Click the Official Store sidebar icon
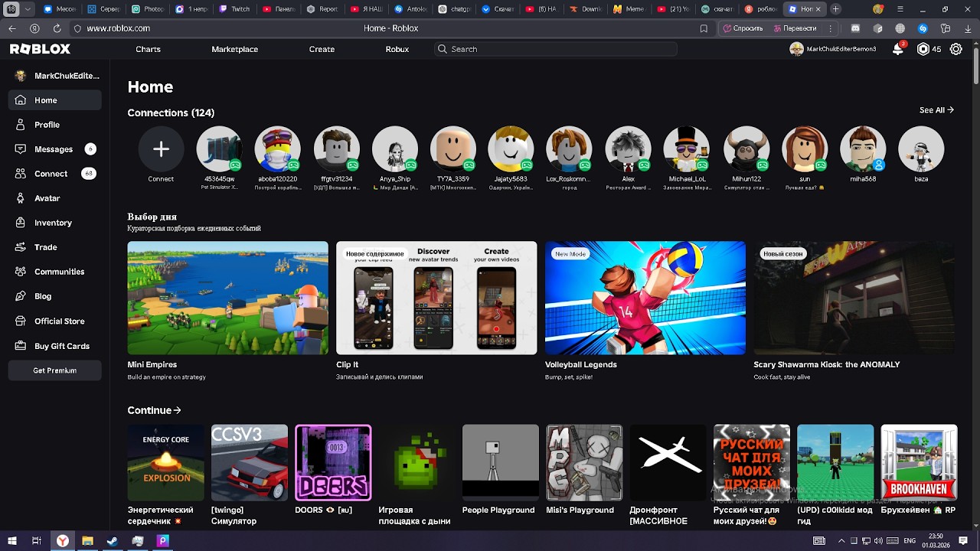Viewport: 980px width, 551px height. (x=21, y=321)
